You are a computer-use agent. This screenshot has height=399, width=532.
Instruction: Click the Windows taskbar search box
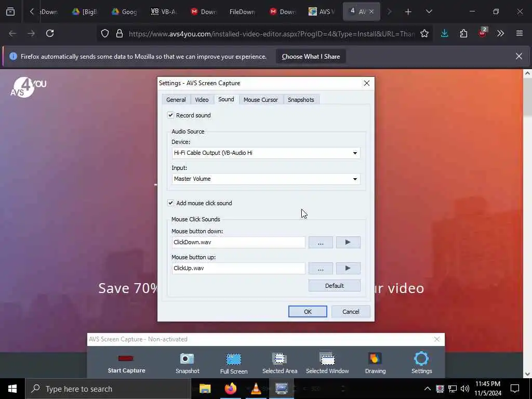point(108,389)
